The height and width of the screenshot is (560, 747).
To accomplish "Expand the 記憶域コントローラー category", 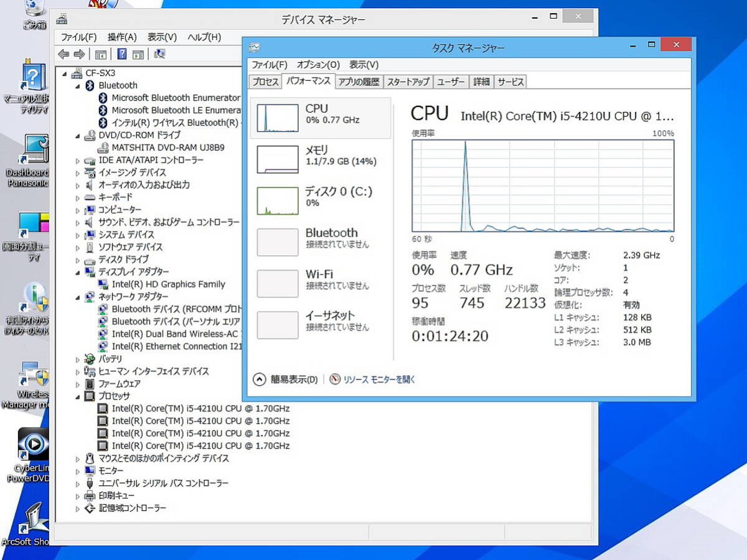I will click(x=78, y=508).
